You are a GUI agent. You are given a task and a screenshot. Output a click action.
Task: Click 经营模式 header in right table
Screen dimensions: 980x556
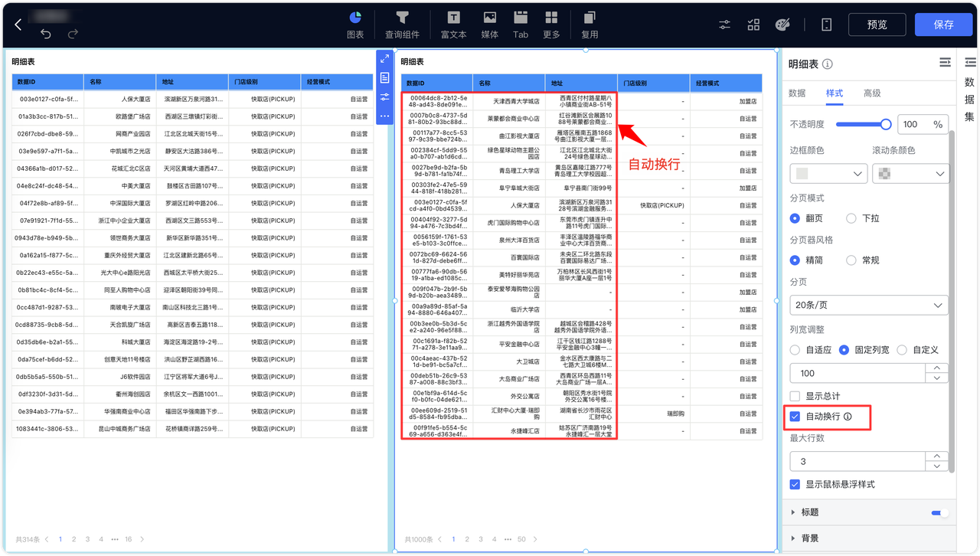click(726, 83)
